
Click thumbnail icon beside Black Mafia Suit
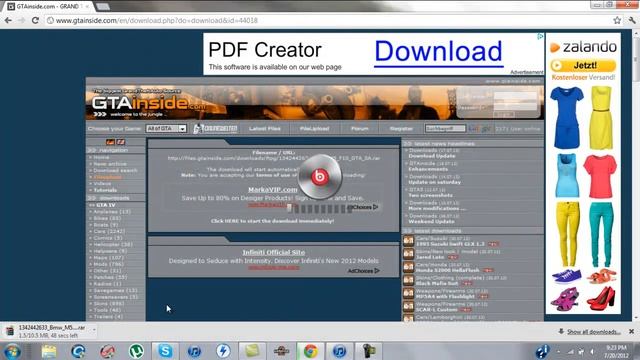(x=409, y=280)
